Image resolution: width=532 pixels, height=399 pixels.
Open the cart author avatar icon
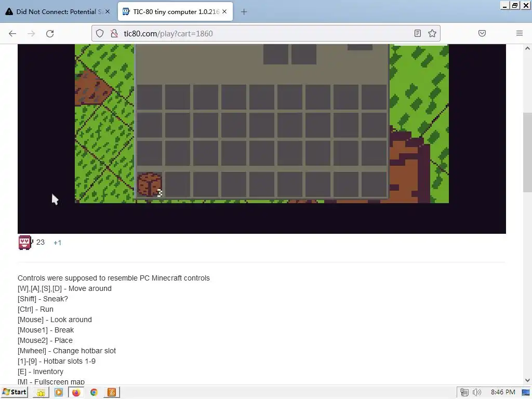tap(25, 243)
